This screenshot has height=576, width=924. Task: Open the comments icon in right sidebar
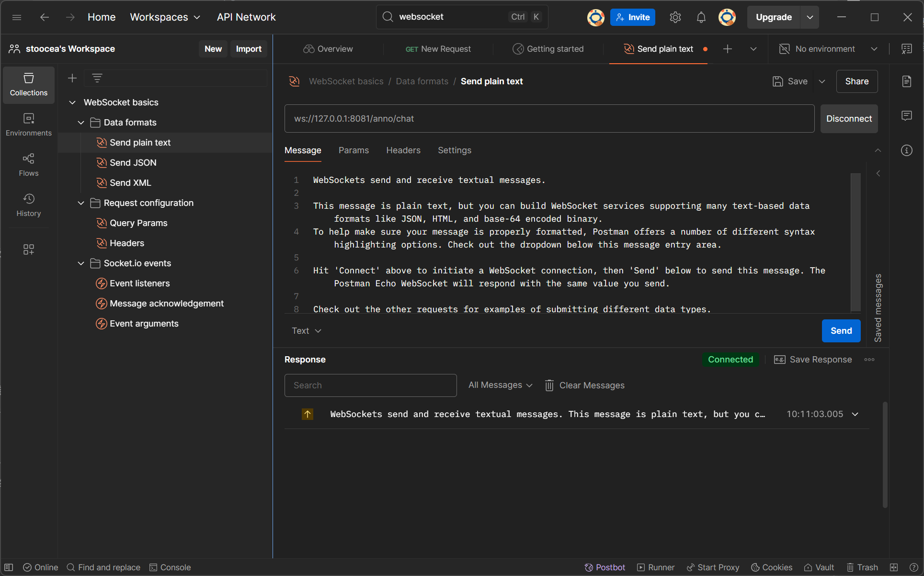pyautogui.click(x=907, y=116)
